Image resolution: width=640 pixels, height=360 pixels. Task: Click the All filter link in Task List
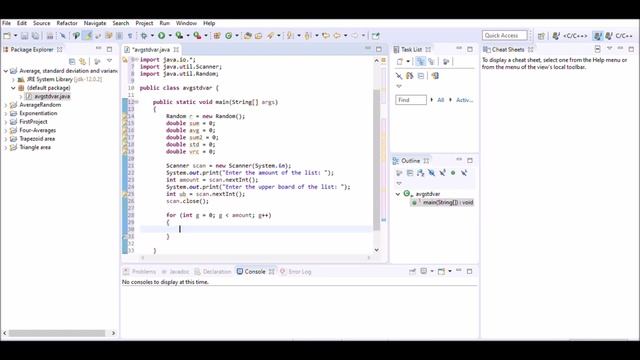pos(440,100)
